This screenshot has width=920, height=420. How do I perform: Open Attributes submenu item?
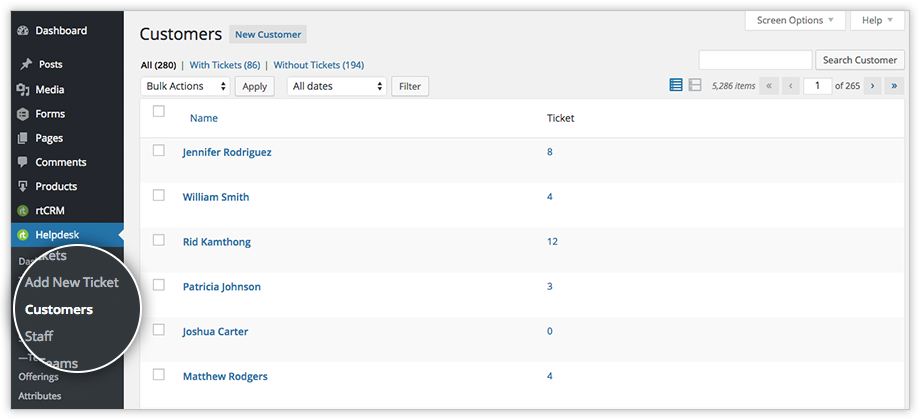(39, 396)
